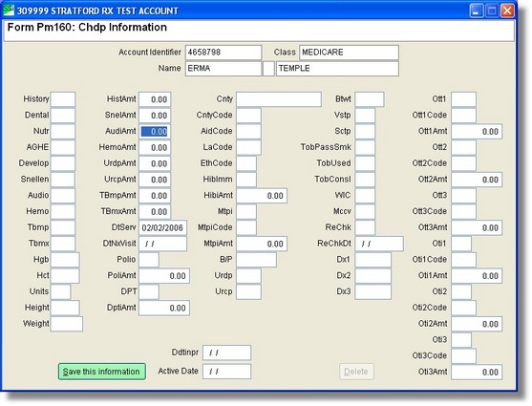Focus the Oti1Code field
The height and width of the screenshot is (406, 532).
463,259
